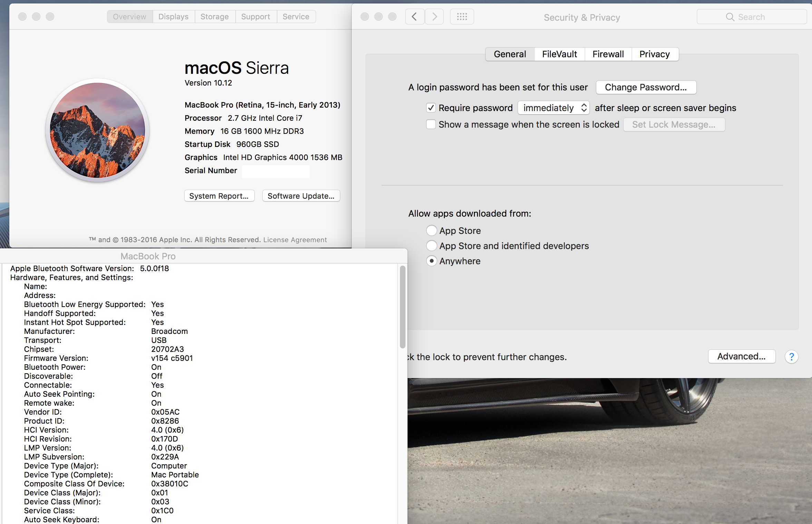Click the Firmware Version value v154 c5901
Viewport: 812px width, 524px height.
(x=172, y=358)
